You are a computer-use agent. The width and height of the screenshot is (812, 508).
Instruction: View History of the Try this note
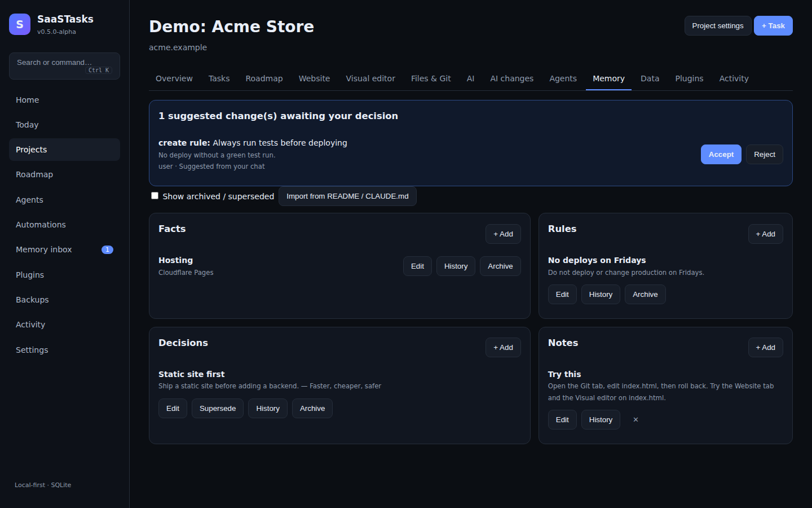click(x=601, y=420)
